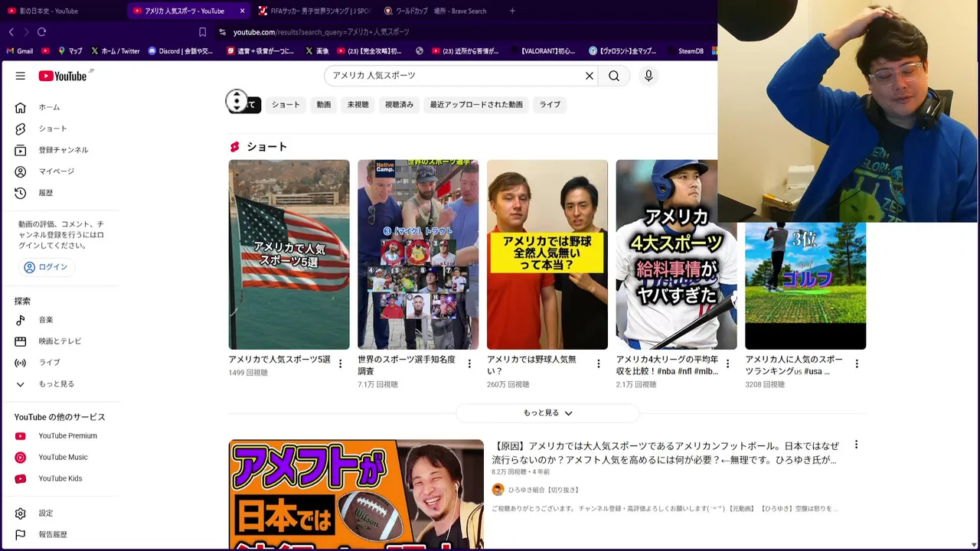
Task: Open the アメリカでは野球人気無い short thumbnail
Action: coord(547,254)
